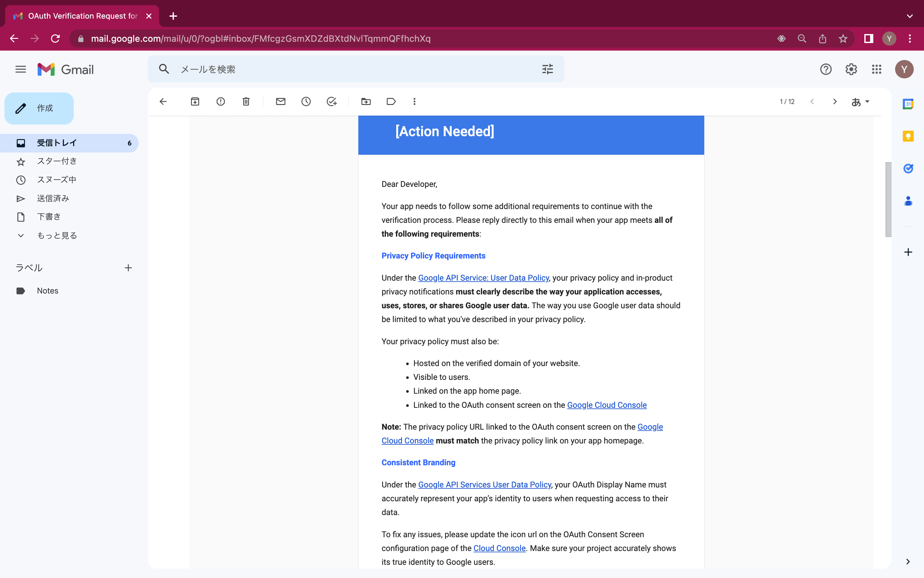Go back in browser history

pyautogui.click(x=14, y=39)
